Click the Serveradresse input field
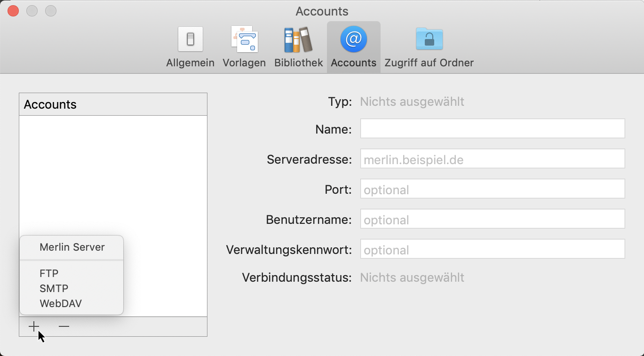Image resolution: width=644 pixels, height=356 pixels. click(492, 159)
